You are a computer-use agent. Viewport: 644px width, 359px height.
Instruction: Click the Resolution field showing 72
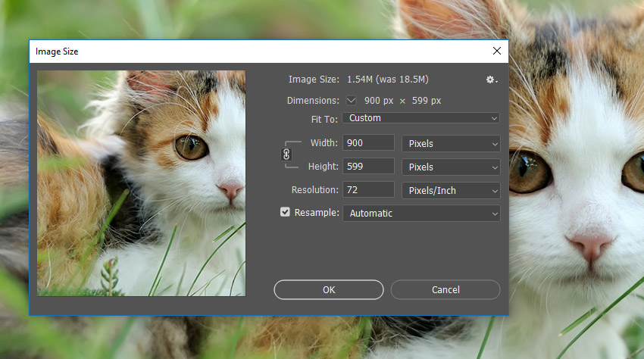(368, 190)
